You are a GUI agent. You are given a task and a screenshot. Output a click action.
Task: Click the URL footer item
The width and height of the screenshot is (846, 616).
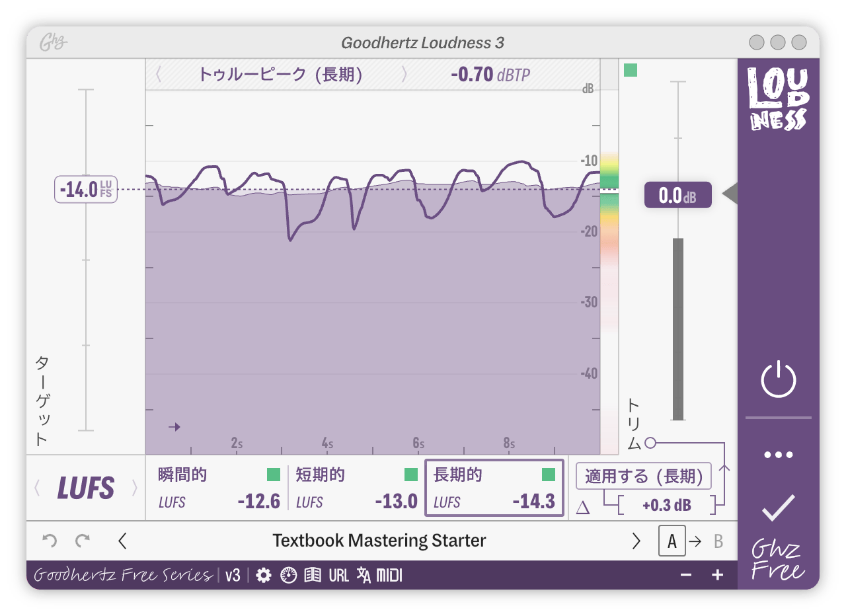[x=338, y=576]
